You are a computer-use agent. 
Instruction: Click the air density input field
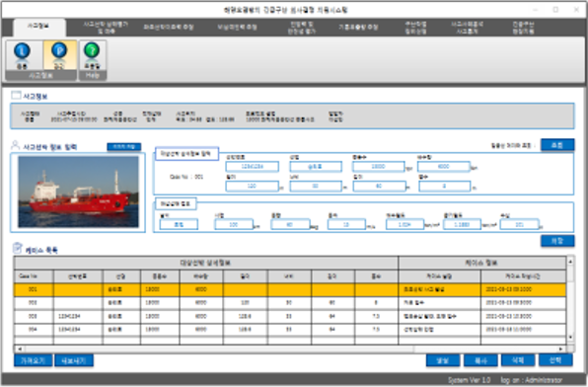tap(462, 224)
